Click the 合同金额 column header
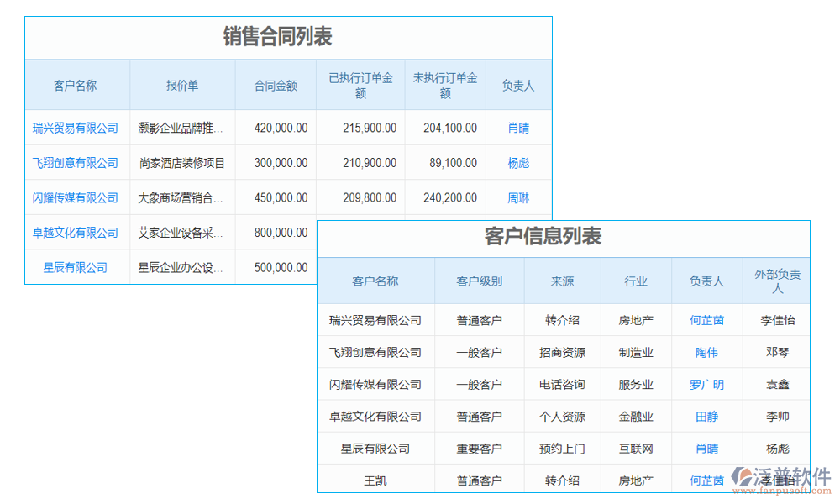 pyautogui.click(x=276, y=85)
